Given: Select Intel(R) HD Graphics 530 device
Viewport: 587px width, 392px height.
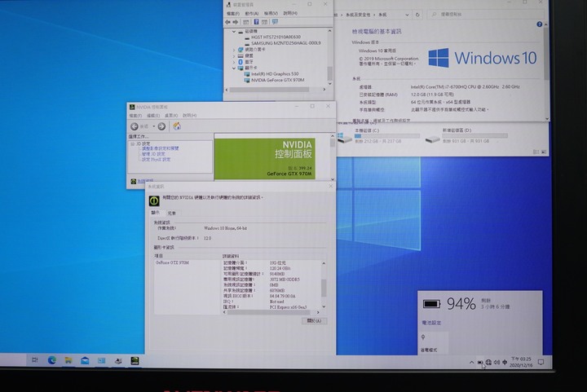Looking at the screenshot, I should [x=275, y=74].
